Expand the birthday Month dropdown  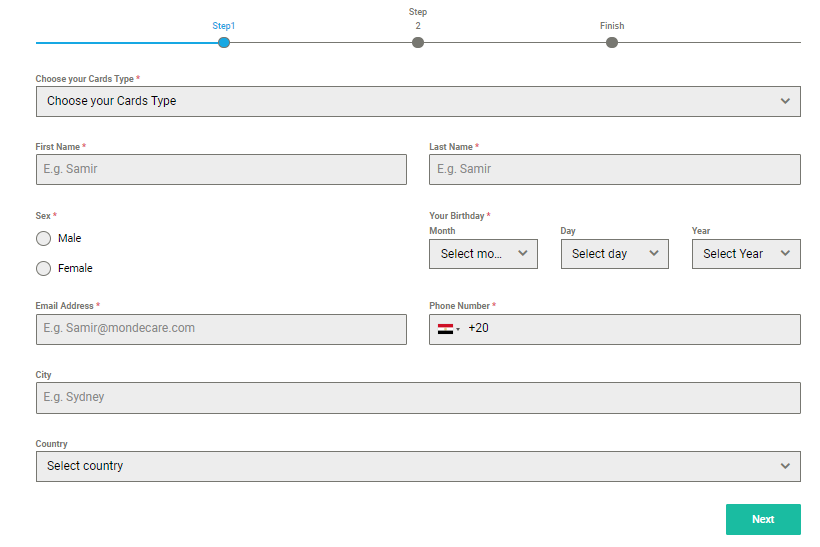click(483, 254)
